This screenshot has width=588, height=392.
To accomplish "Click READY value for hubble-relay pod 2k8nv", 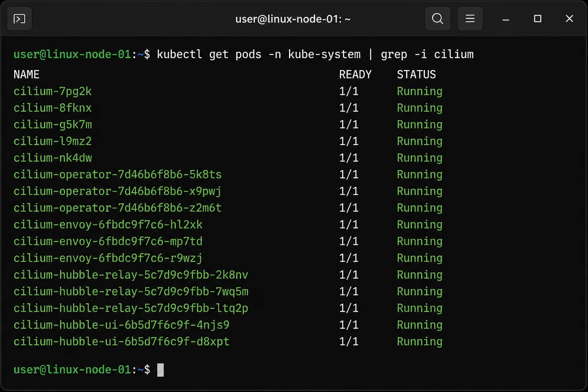I will coord(349,275).
